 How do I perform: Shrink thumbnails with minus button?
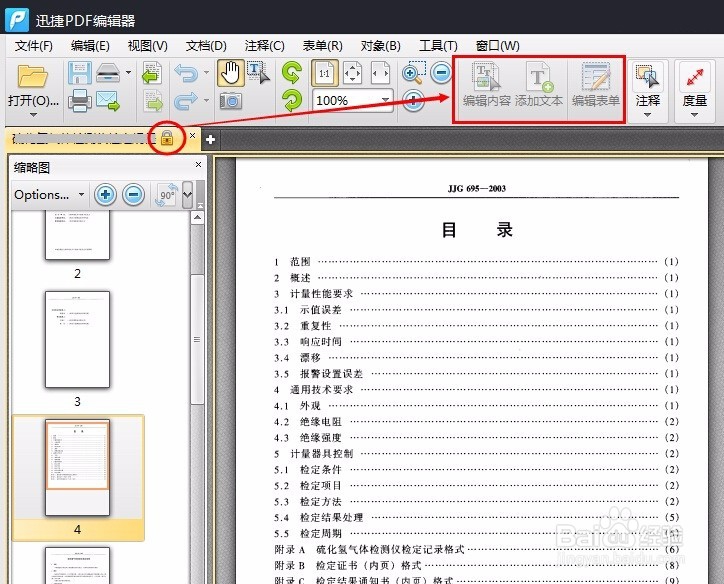click(133, 194)
